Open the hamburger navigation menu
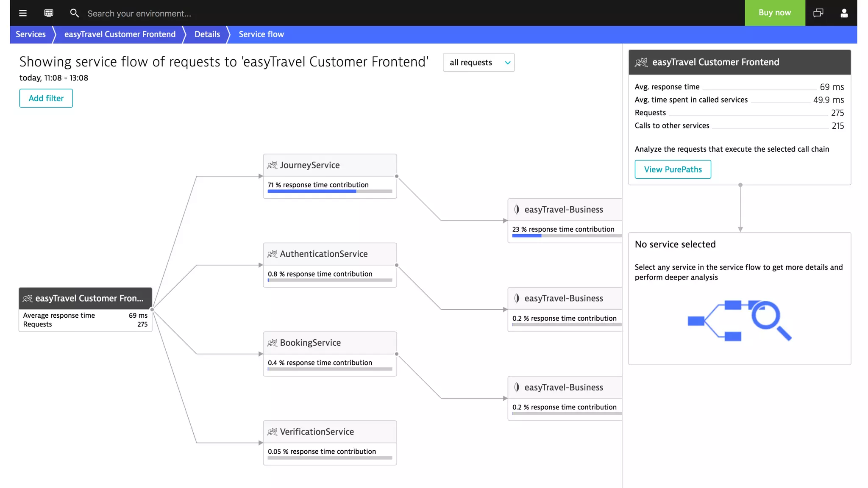This screenshot has width=868, height=488. point(23,13)
